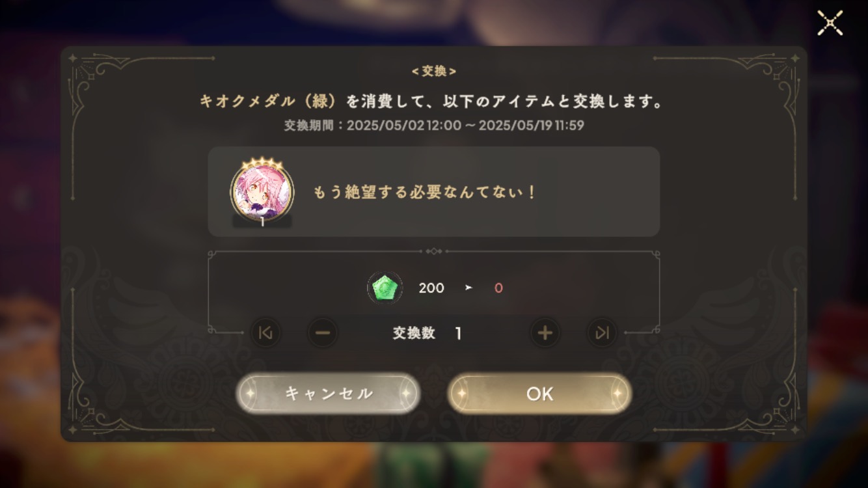Tap the 交換数 label
Viewport: 868px width, 488px height.
coord(414,333)
